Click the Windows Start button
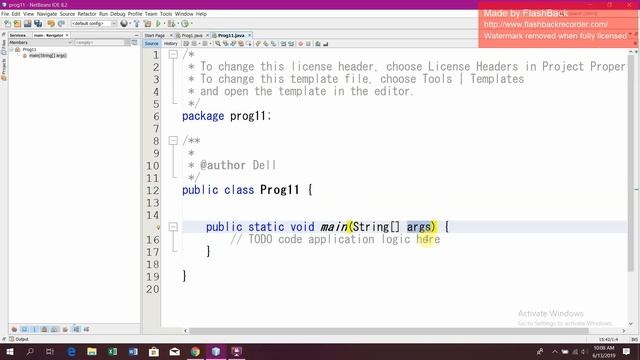 click(10, 351)
